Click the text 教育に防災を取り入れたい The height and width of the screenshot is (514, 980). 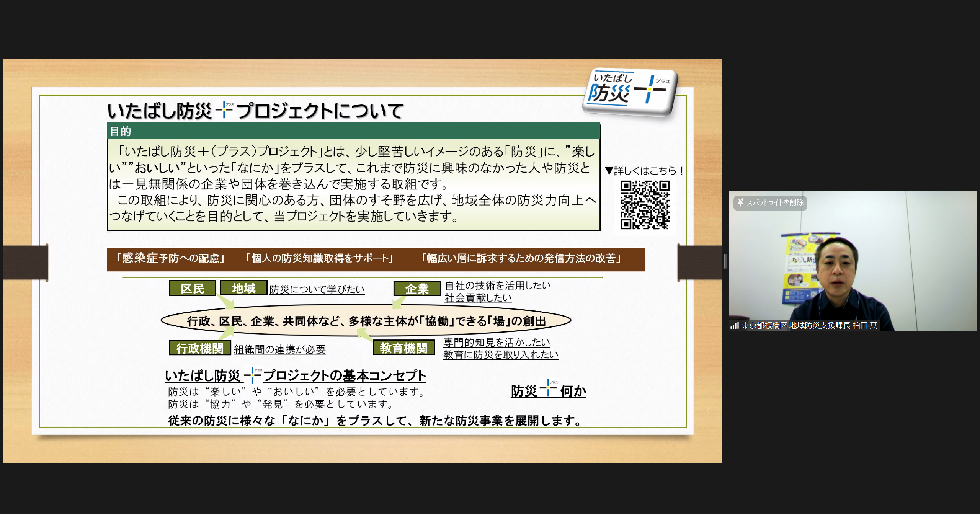501,354
